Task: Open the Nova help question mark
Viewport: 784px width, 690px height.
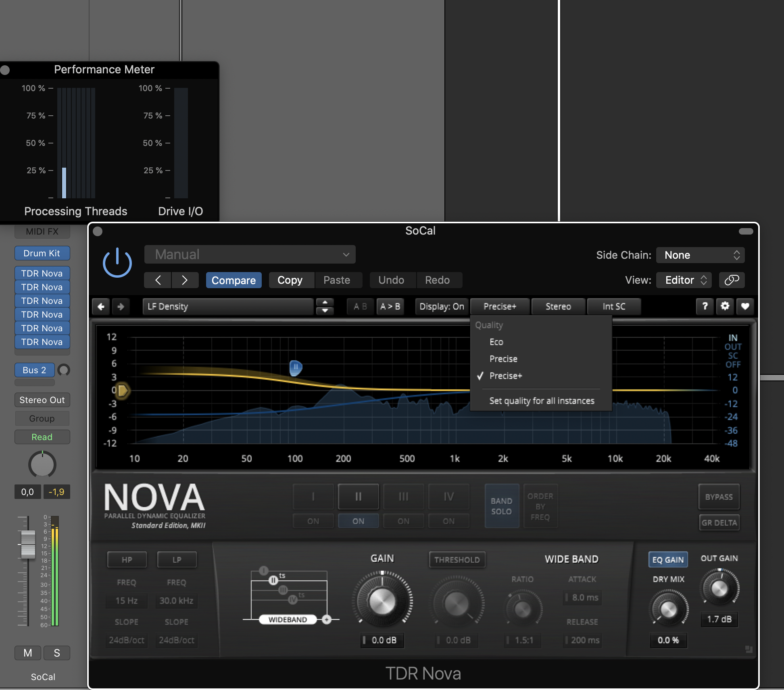Action: 705,306
